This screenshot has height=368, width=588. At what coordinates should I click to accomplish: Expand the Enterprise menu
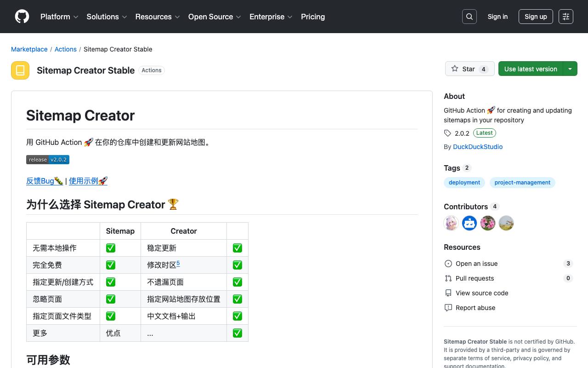tap(271, 17)
